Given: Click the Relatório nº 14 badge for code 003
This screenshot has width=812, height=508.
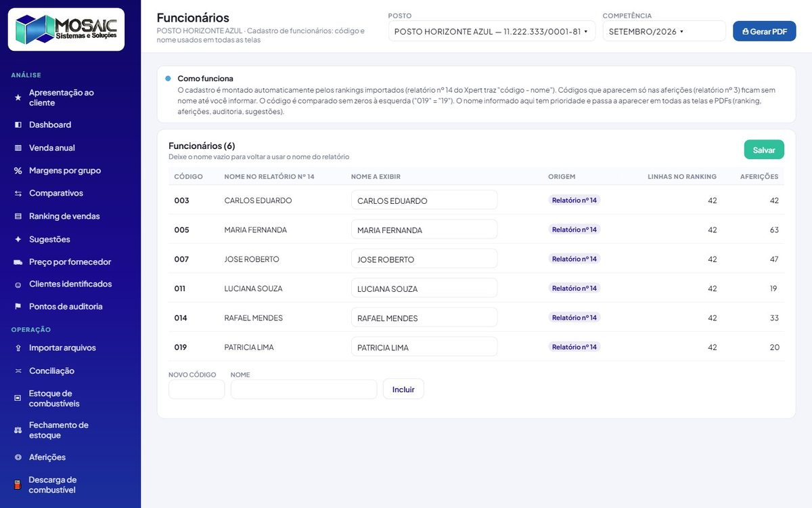Looking at the screenshot, I should pos(574,200).
